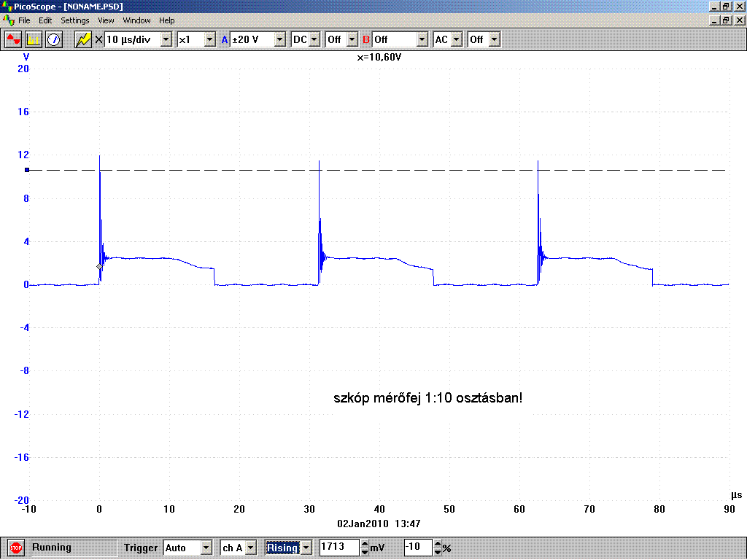Click the µs time axis unit label

pyautogui.click(x=736, y=495)
